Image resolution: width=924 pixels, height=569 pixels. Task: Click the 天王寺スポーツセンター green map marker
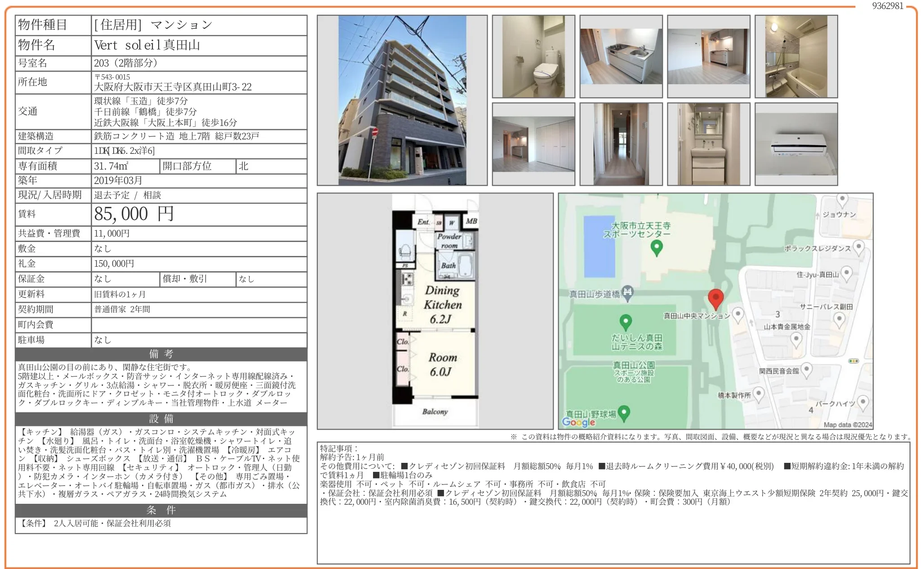point(657,247)
